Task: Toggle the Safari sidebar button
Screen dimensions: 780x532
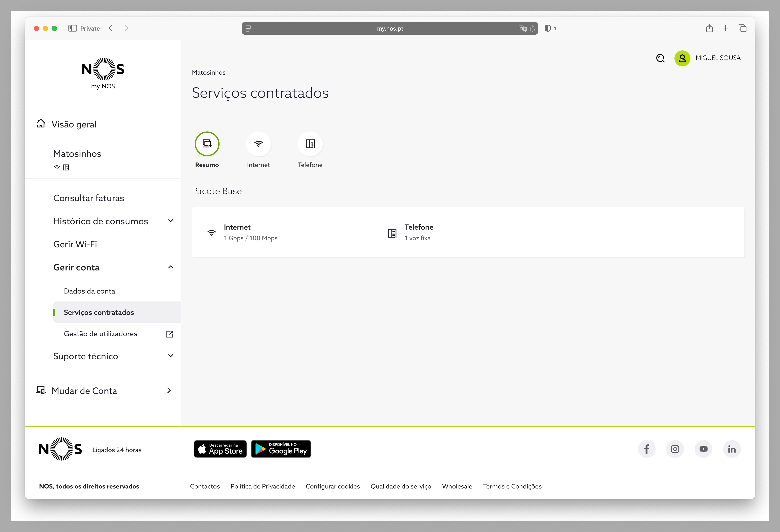Action: [72, 28]
